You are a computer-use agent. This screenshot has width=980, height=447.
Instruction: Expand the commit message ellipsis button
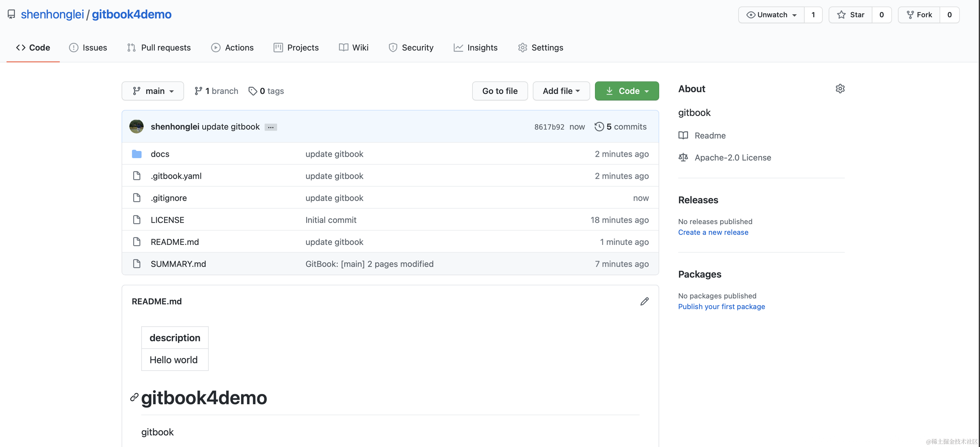271,127
